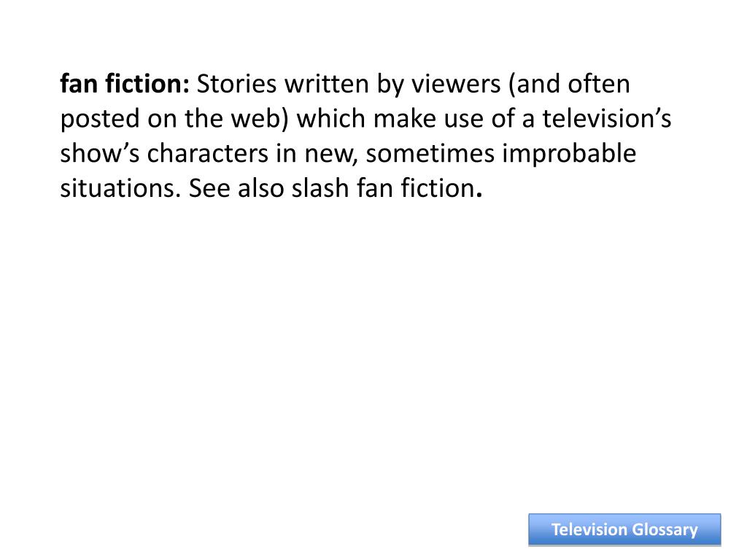Click the Television Glossary button
Image resolution: width=747 pixels, height=560 pixels.
coord(624,529)
